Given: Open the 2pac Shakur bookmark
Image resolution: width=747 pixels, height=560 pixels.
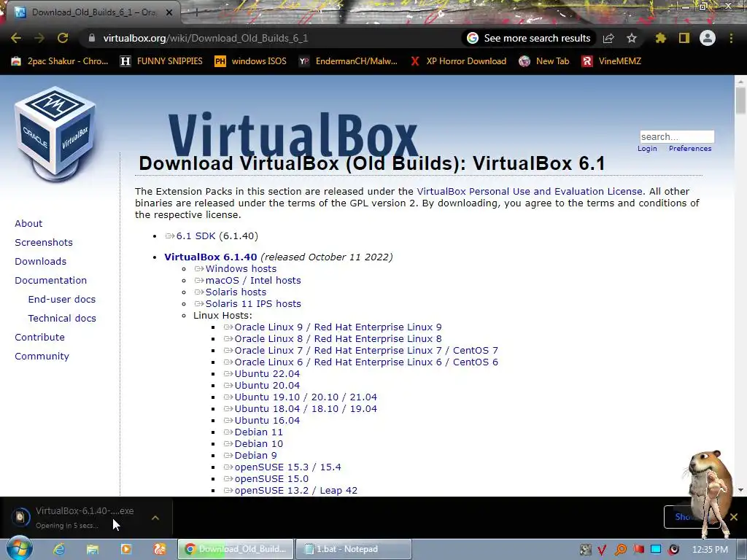Looking at the screenshot, I should (60, 61).
